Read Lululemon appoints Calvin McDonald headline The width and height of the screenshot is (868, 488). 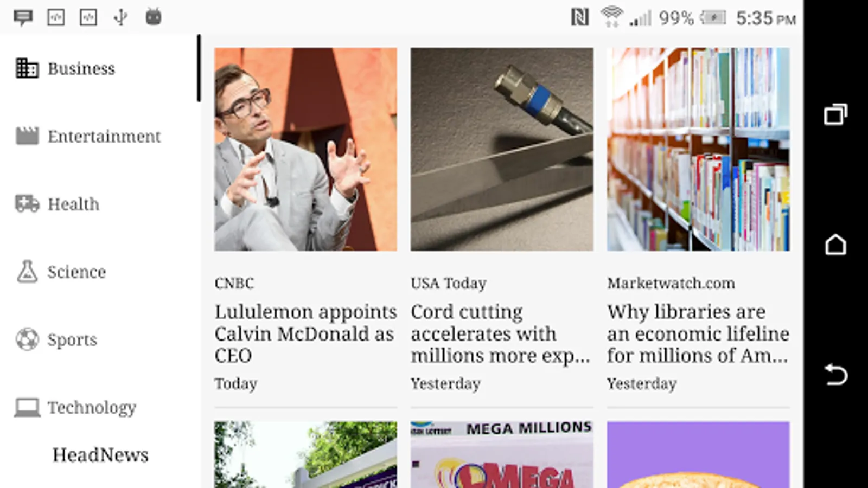[x=305, y=333]
